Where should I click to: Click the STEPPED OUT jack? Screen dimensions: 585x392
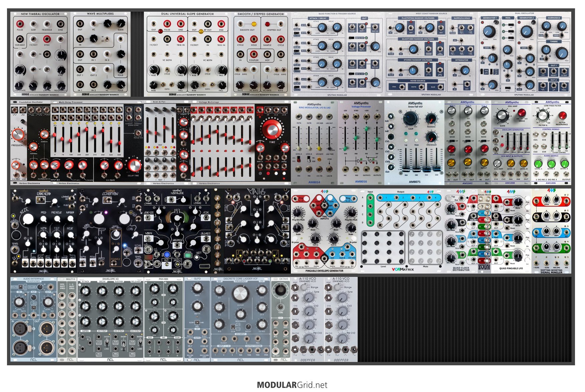click(x=281, y=24)
